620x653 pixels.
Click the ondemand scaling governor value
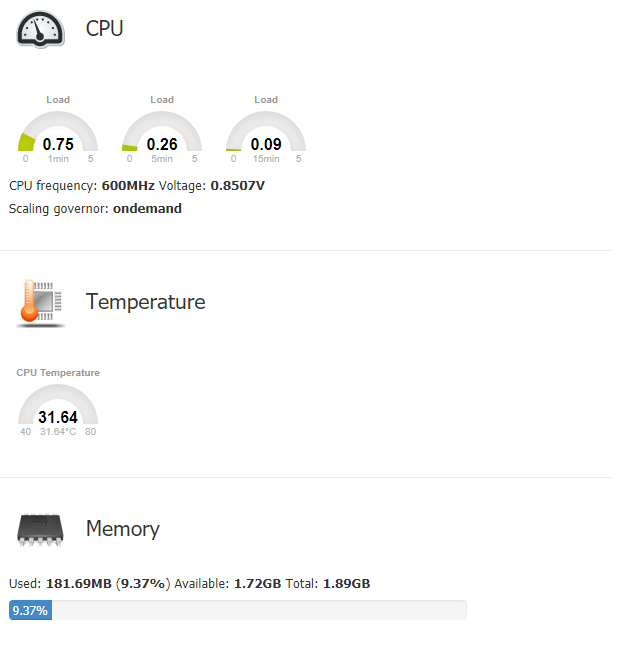click(x=147, y=209)
